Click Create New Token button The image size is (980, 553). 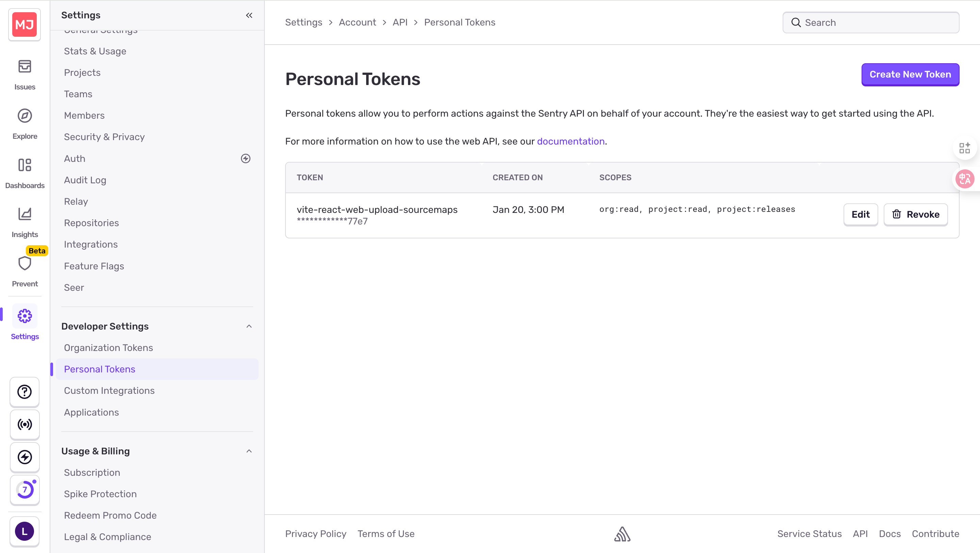coord(910,74)
